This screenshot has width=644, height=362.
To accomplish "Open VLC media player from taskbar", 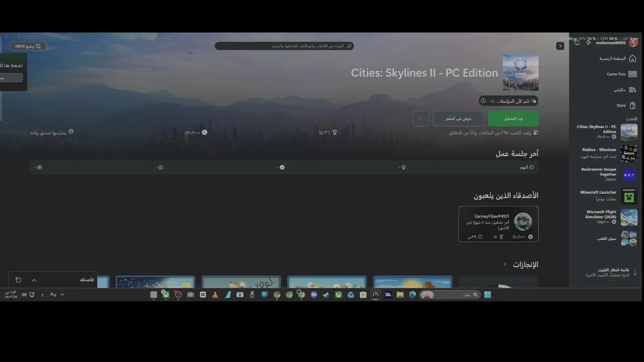I will 215,295.
